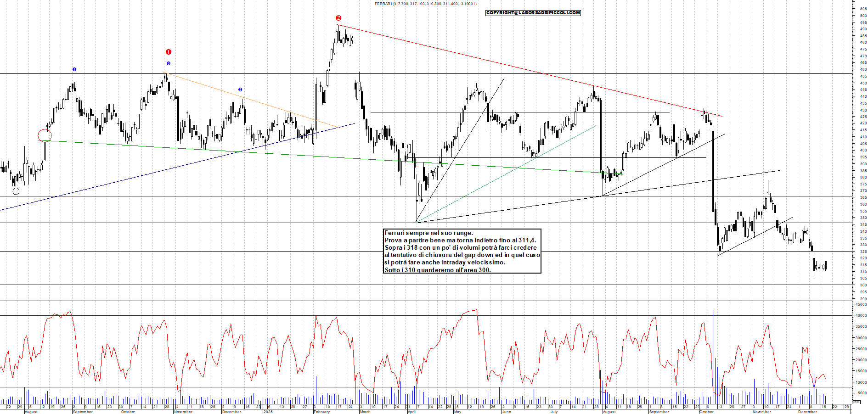Click the COPYRIGHT@LABORSADEIPICCOLI.COM label
Image resolution: width=868 pixels, height=414 pixels.
[x=533, y=13]
